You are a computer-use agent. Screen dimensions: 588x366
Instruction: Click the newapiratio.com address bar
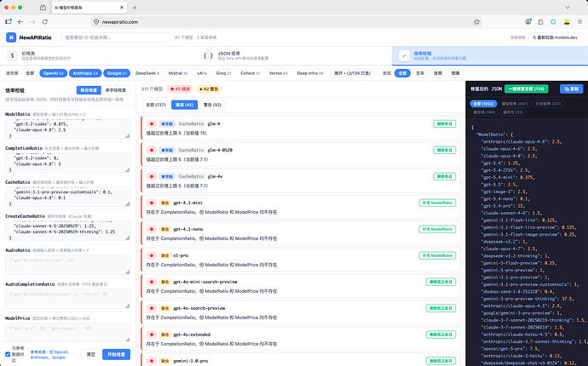tap(285, 22)
